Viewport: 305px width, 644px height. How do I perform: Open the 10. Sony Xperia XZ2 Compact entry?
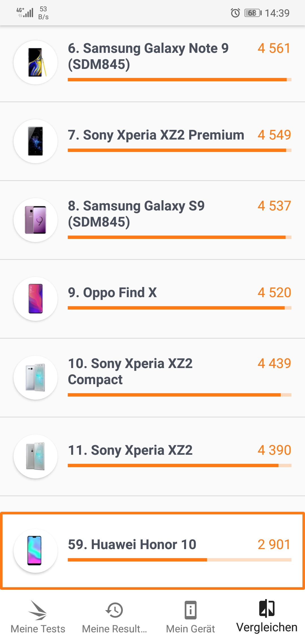coord(152,378)
